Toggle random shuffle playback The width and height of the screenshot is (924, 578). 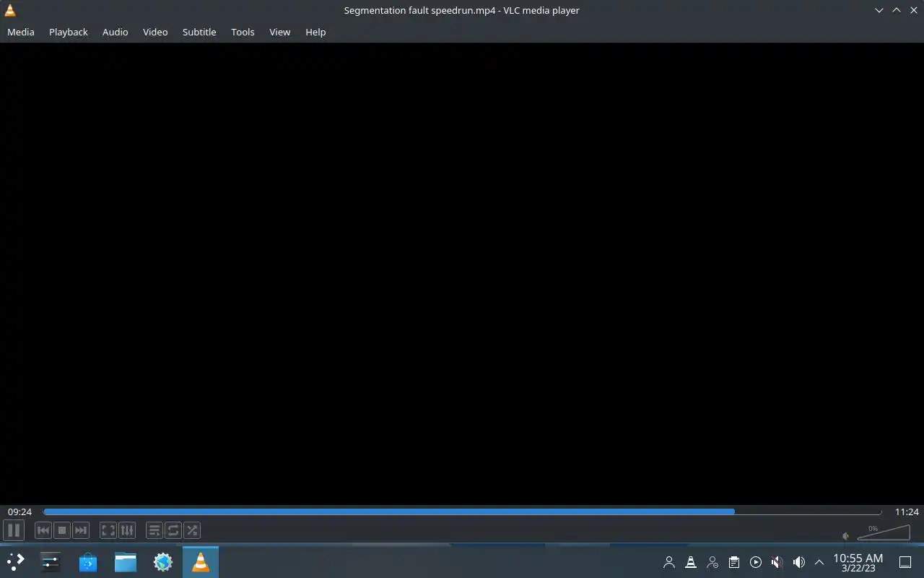192,530
